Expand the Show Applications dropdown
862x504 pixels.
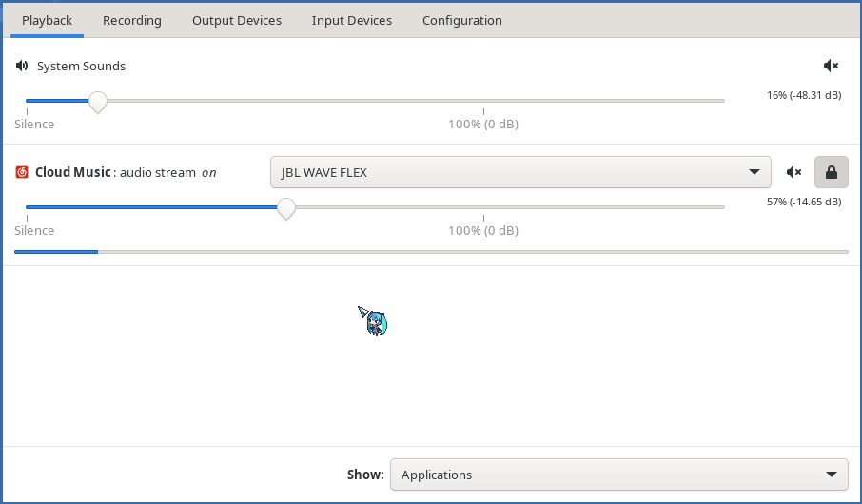[x=618, y=475]
